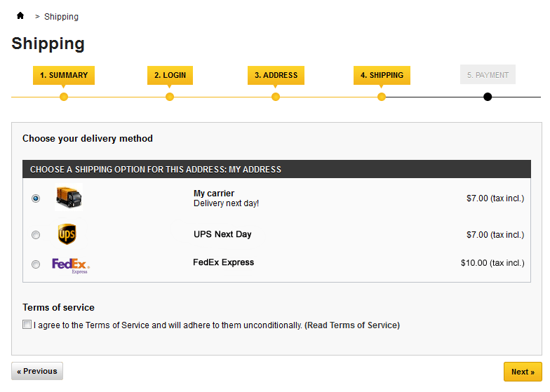Click the black Payment progress dot
The height and width of the screenshot is (392, 550).
[488, 97]
